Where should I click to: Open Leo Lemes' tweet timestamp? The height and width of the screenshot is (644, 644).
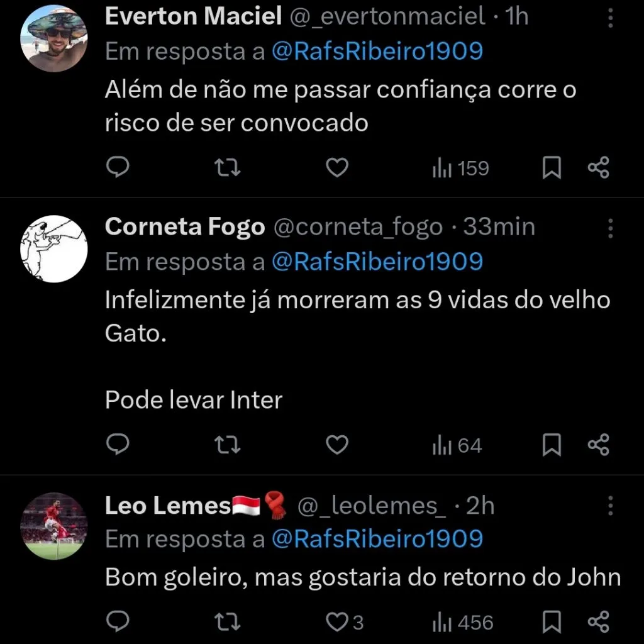(482, 505)
